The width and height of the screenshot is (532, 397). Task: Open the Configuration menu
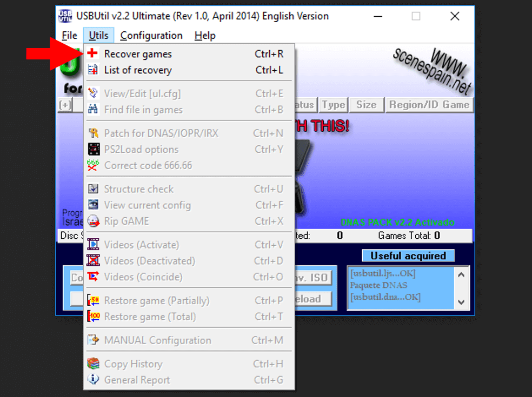point(151,35)
